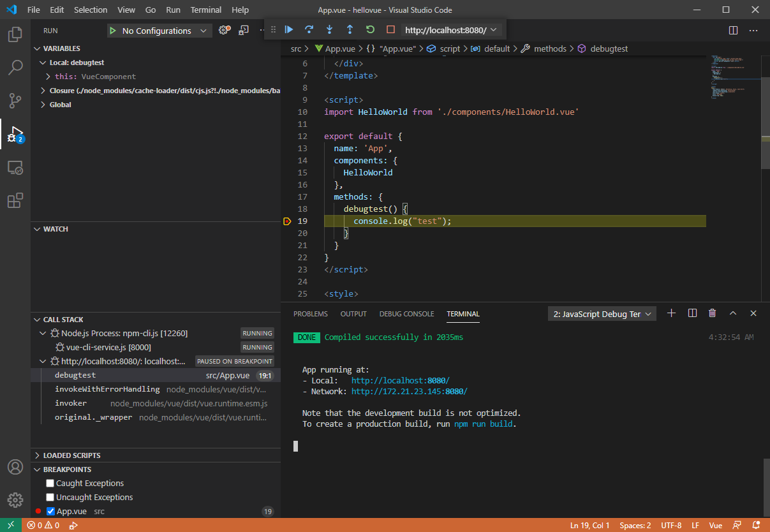Switch to the Debug Console tab
The width and height of the screenshot is (770, 532).
406,314
